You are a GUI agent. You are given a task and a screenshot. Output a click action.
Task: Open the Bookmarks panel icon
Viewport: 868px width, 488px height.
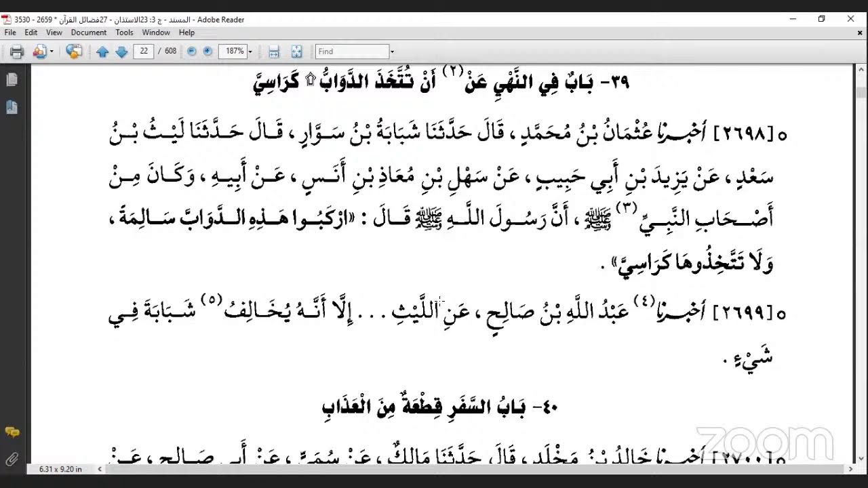[12, 107]
